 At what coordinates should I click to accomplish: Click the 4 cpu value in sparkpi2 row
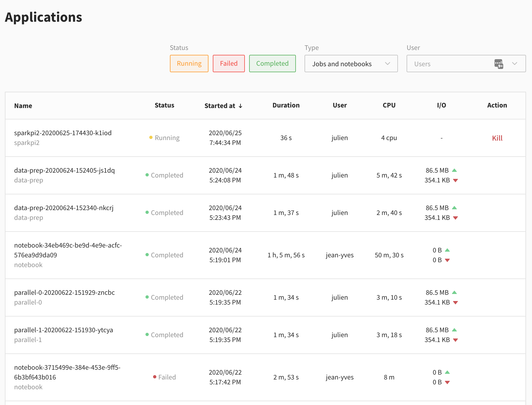point(389,138)
